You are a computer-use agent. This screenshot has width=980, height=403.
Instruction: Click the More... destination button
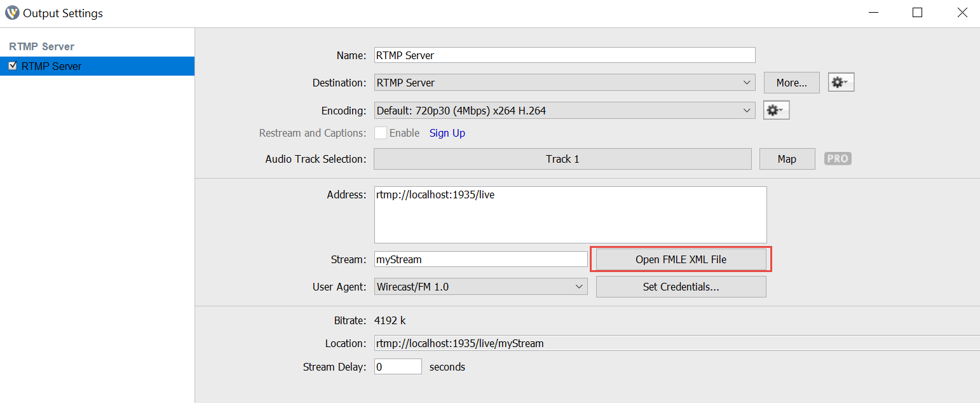tap(791, 83)
